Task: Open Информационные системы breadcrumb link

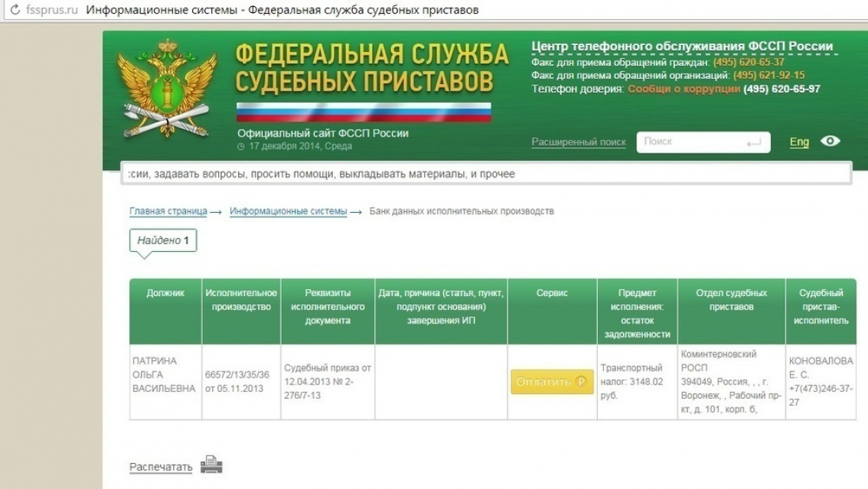Action: point(288,211)
